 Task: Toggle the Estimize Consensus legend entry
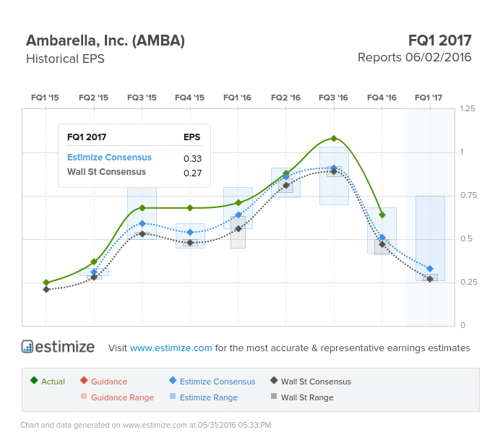212,381
